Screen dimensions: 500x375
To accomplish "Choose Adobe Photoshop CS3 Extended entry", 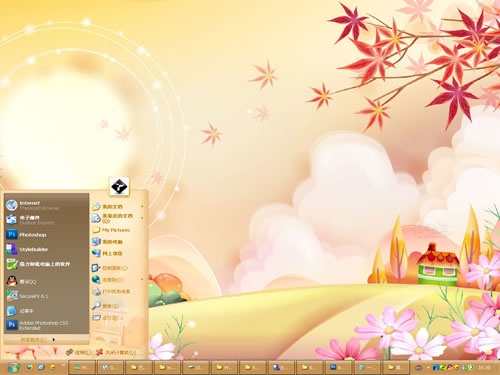I will pyautogui.click(x=46, y=325).
